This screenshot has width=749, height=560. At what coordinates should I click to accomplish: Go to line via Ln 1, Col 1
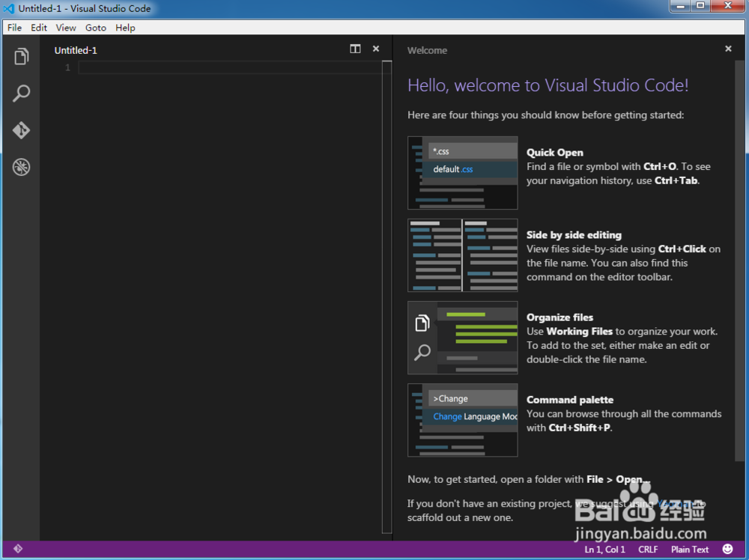(604, 550)
